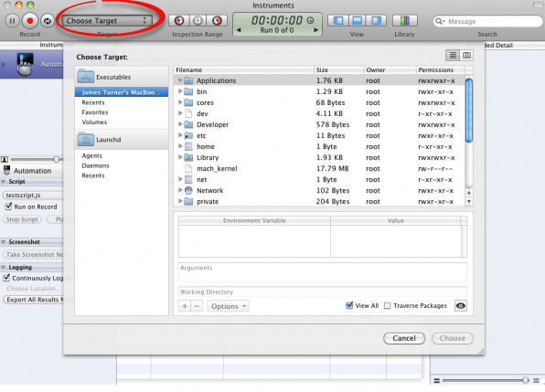Image resolution: width=545 pixels, height=392 pixels.
Task: Toggle Run on Record checkbox
Action: [8, 207]
